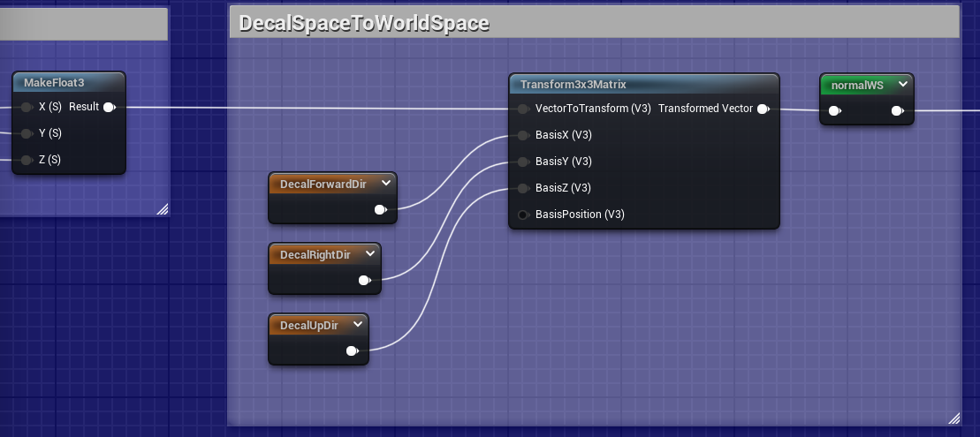Collapse the DecalUpDir node with its chevron
Screen dimensions: 980x437
[358, 324]
